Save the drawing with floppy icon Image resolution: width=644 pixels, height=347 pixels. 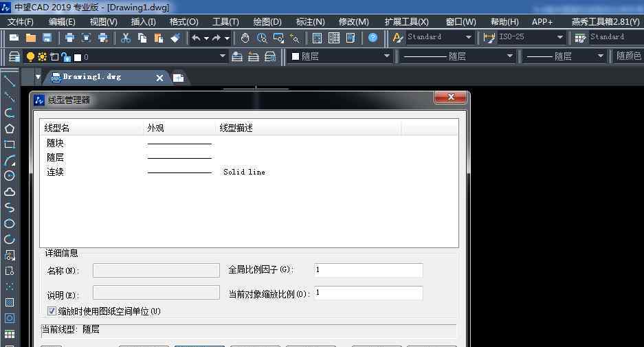(x=47, y=38)
